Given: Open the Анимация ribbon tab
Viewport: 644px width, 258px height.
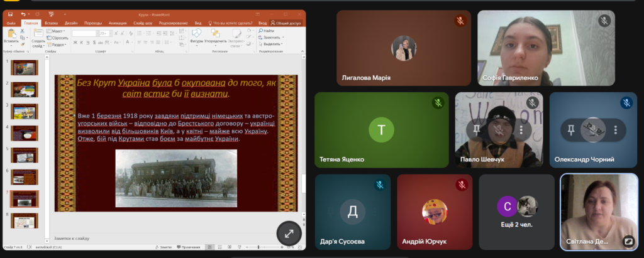Looking at the screenshot, I should [117, 23].
